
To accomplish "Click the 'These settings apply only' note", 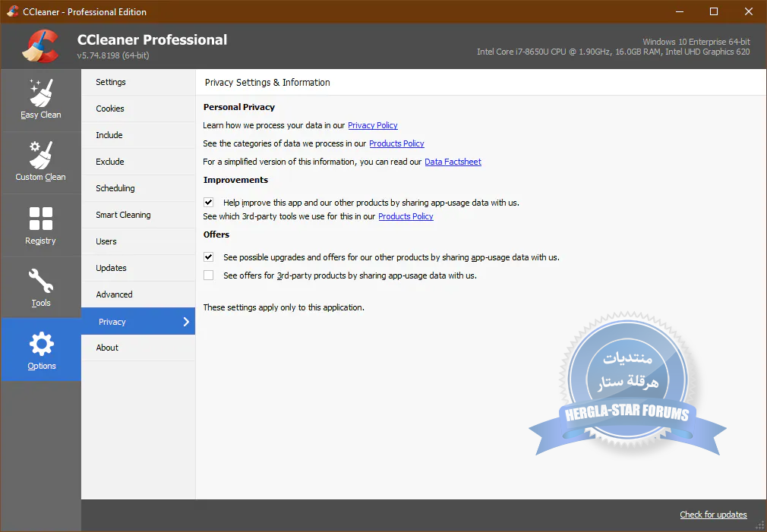I will (x=284, y=307).
